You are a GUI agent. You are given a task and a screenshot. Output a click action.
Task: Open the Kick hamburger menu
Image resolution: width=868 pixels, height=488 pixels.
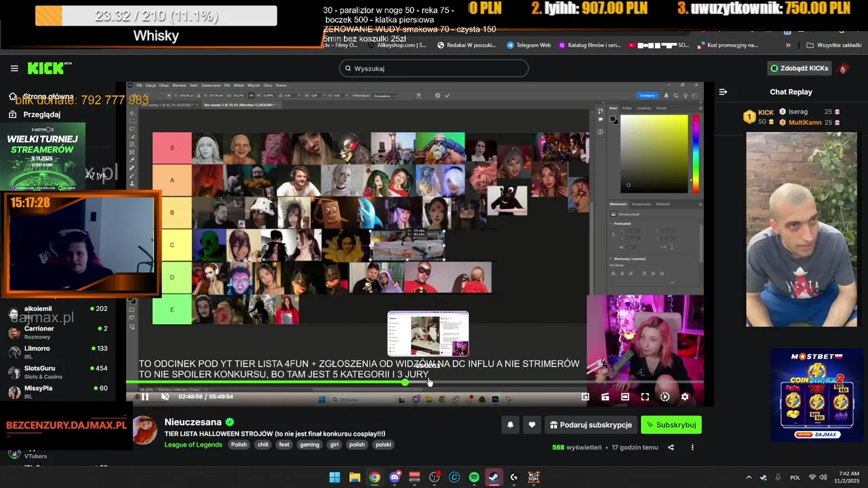pyautogui.click(x=14, y=68)
